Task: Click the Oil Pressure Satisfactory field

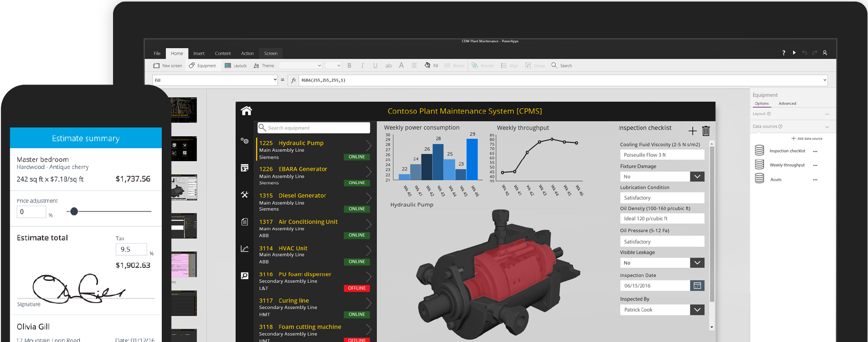Action: click(x=662, y=241)
